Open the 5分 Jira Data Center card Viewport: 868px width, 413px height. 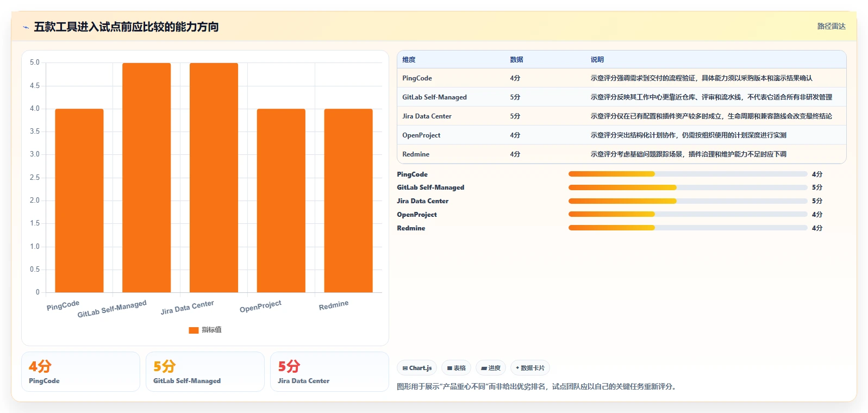(x=329, y=372)
